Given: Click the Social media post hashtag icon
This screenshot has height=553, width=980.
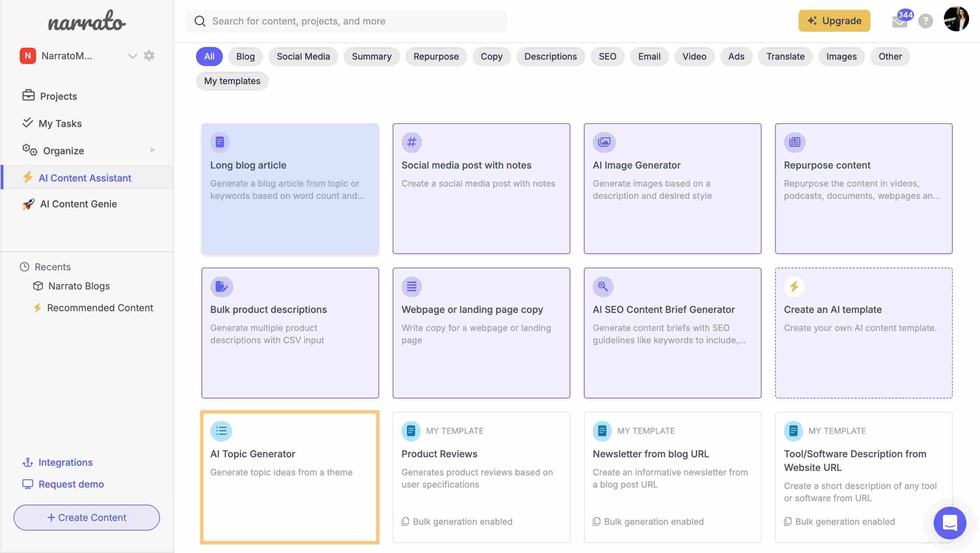Looking at the screenshot, I should coord(412,142).
